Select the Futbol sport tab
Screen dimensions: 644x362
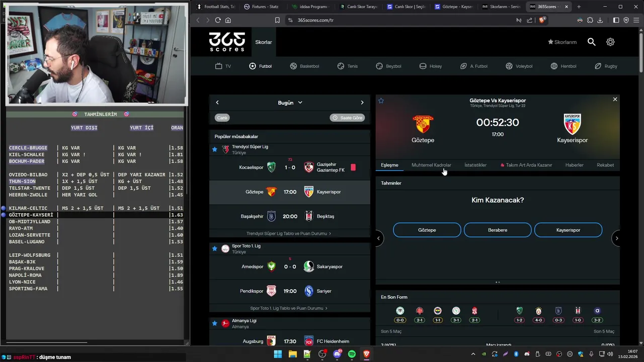(x=261, y=66)
